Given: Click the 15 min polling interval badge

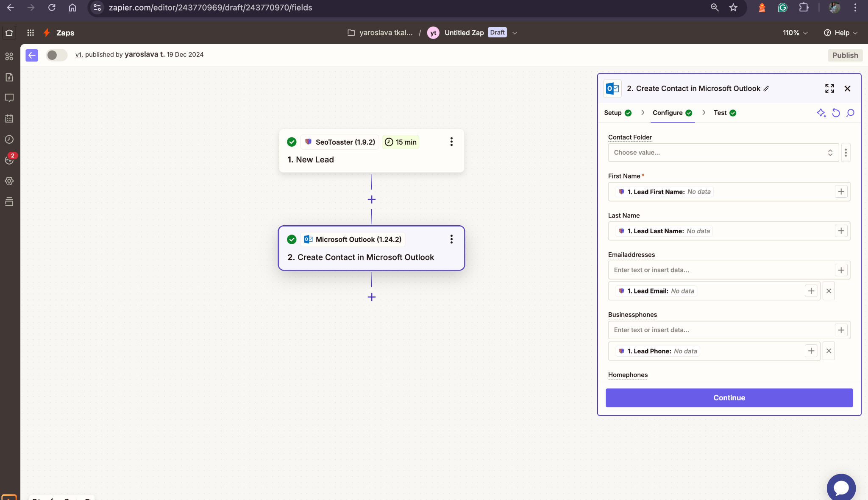Looking at the screenshot, I should click(x=401, y=142).
